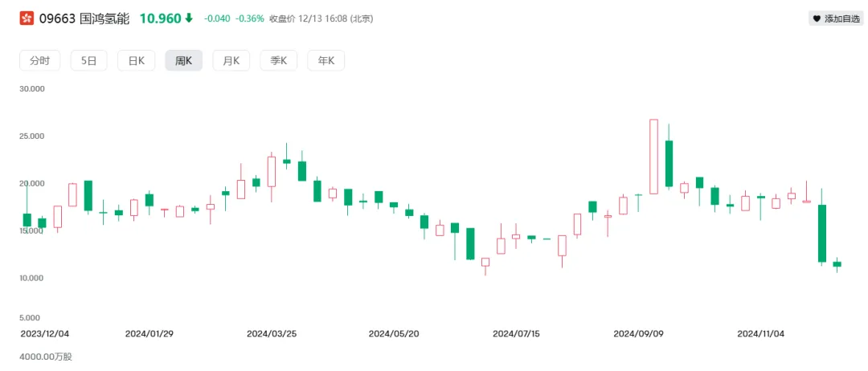
Task: Switch to the 年K chart tab
Action: [326, 60]
